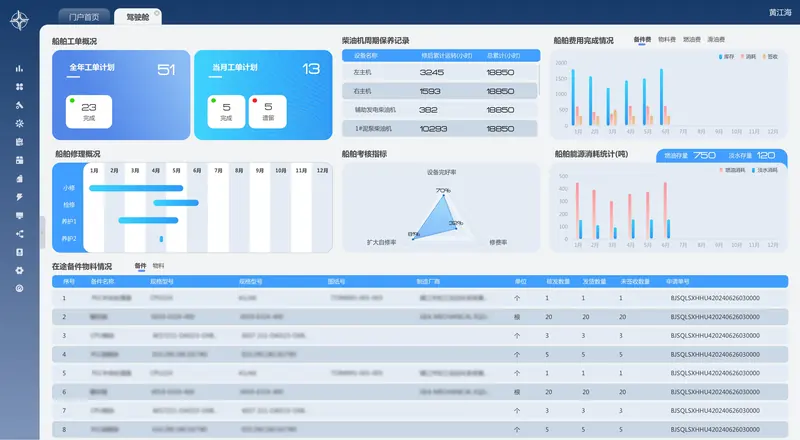Open the 当月工单计划 card

point(263,95)
